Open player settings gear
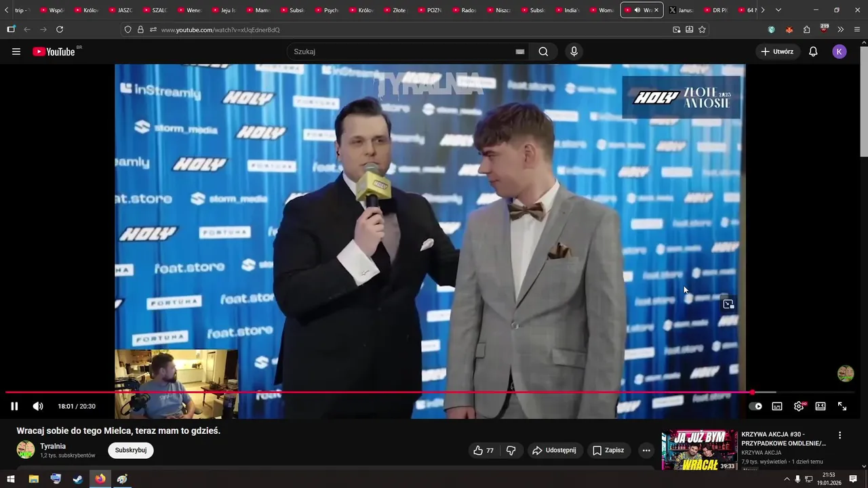The width and height of the screenshot is (868, 488). click(799, 406)
